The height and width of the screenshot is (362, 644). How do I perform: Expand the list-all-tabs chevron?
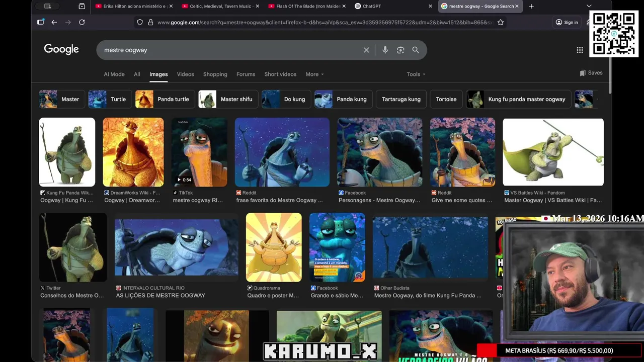[x=589, y=6]
